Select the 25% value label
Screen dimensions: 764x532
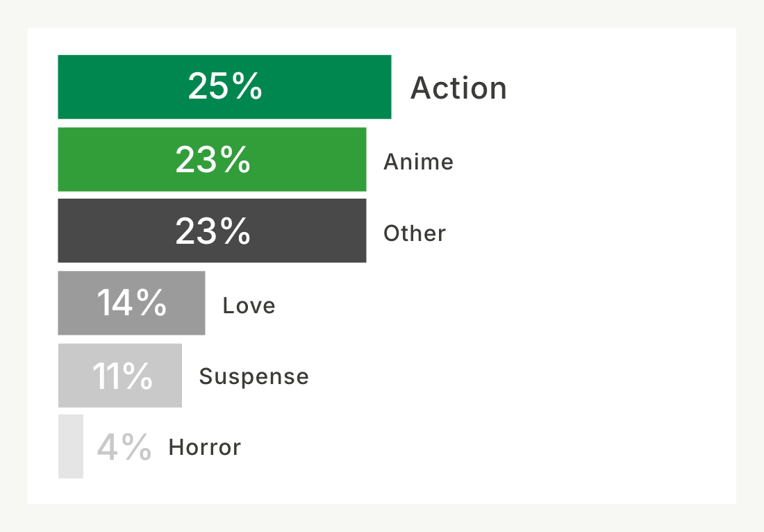(225, 87)
